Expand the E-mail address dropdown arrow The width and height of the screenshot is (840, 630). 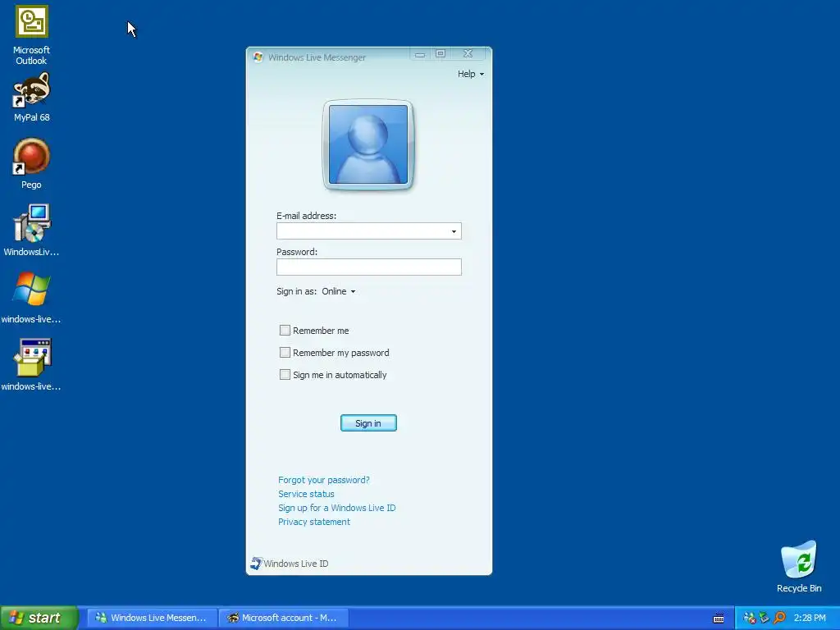(x=454, y=231)
